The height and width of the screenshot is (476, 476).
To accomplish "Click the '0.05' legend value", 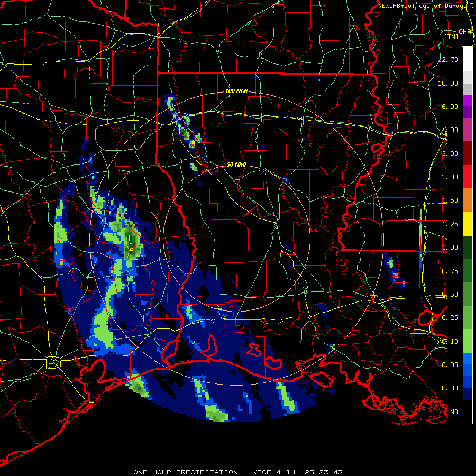I will pos(450,364).
